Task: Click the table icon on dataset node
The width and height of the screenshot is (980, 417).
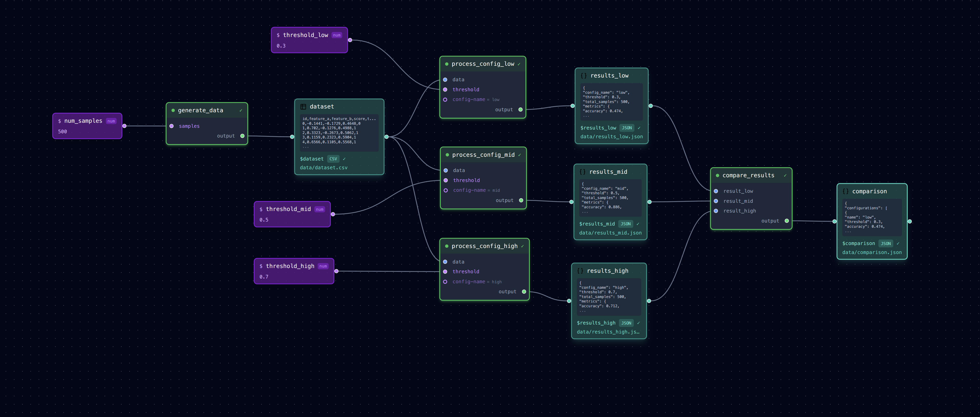Action: 303,107
